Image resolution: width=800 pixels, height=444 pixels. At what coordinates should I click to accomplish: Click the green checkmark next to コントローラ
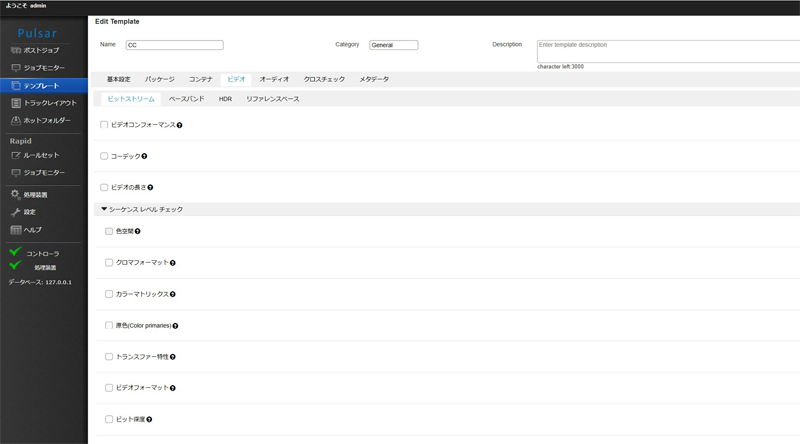coord(15,252)
